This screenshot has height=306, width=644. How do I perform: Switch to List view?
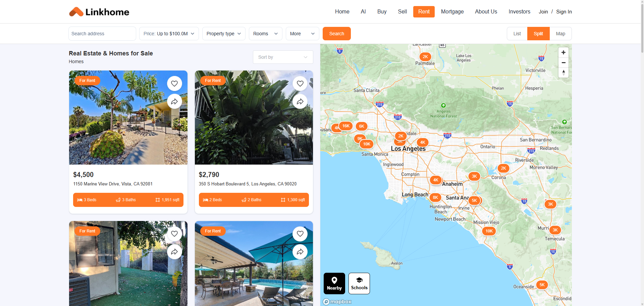click(x=517, y=34)
